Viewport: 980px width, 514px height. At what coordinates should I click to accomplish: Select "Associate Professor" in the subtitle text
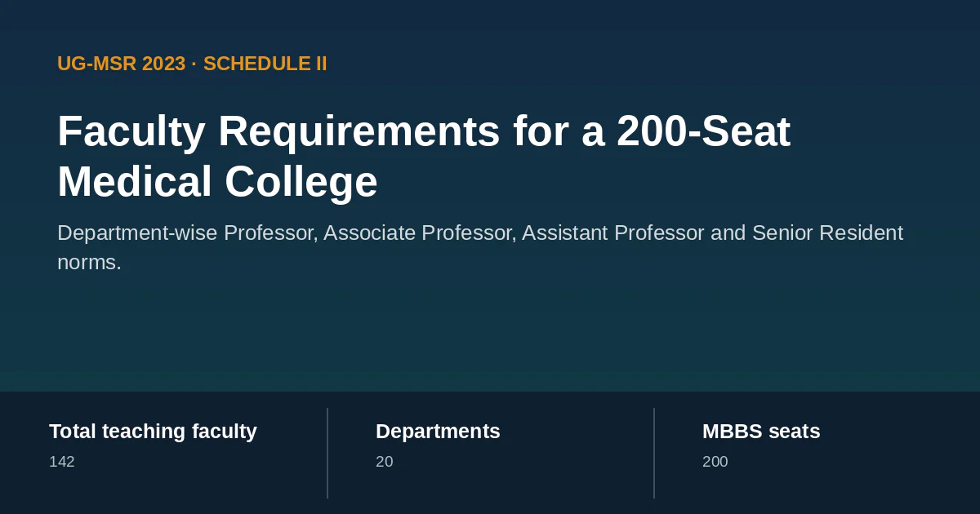pyautogui.click(x=420, y=233)
